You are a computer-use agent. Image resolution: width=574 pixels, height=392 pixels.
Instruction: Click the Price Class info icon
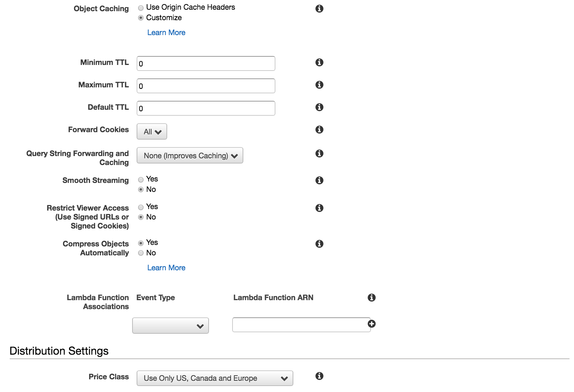(319, 376)
